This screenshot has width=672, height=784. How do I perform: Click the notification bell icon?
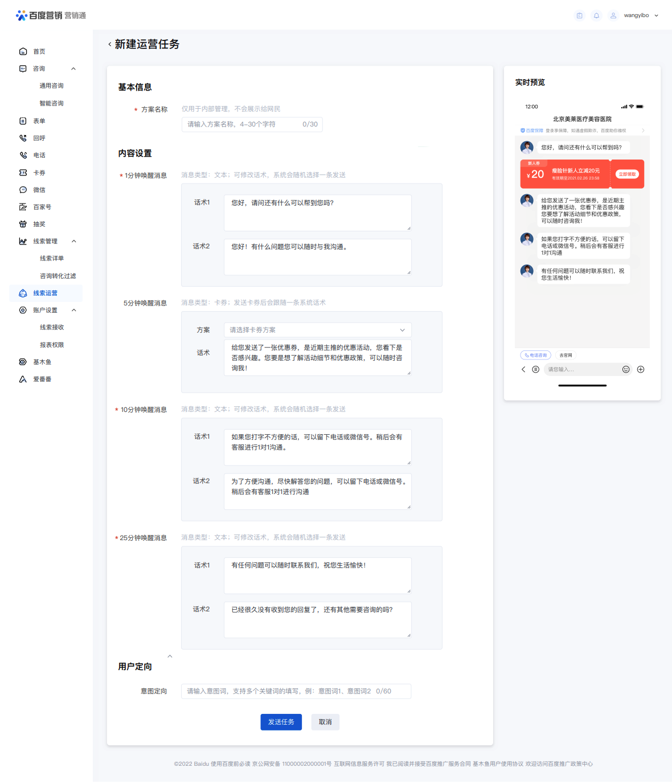596,15
